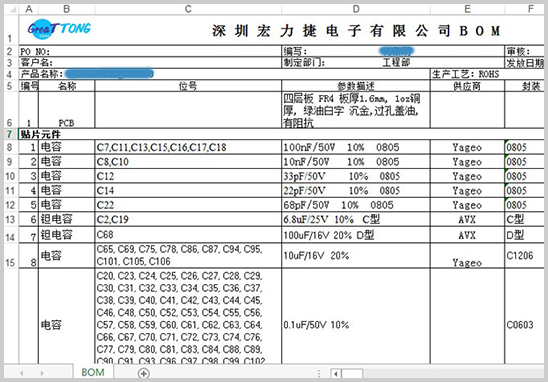Screen dimensions: 548x382
Task: Select the AVX supplier cell in row 14
Action: click(x=467, y=235)
